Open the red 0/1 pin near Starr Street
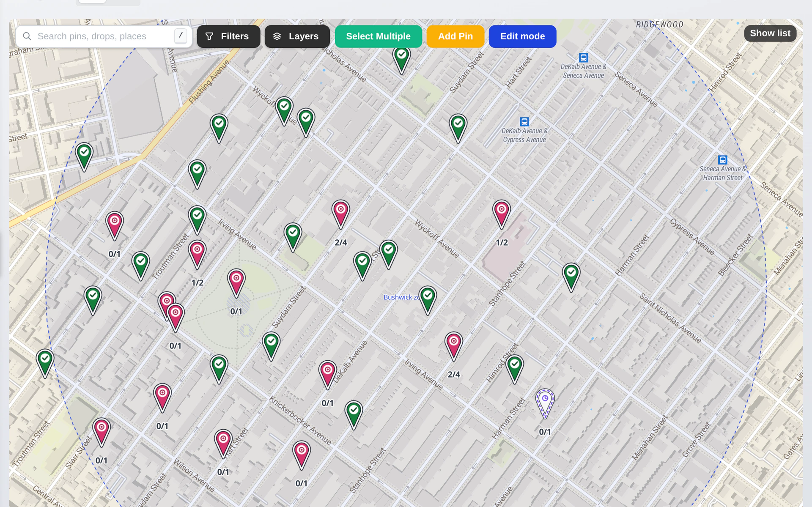This screenshot has height=507, width=812. (101, 432)
